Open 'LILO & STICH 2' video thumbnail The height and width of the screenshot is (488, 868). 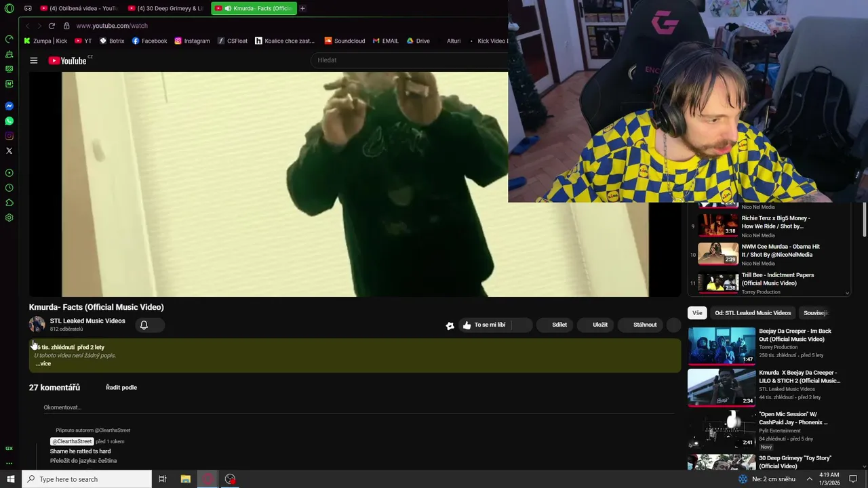[x=722, y=388]
